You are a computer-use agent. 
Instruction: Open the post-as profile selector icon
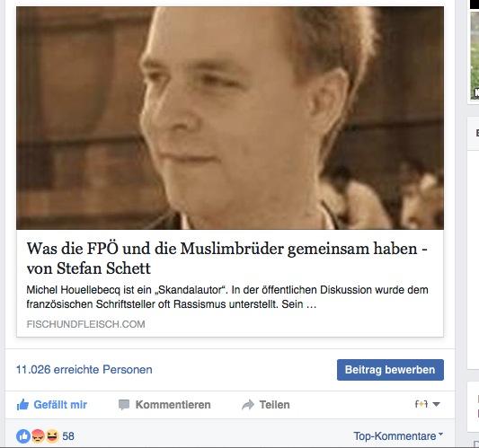(421, 404)
